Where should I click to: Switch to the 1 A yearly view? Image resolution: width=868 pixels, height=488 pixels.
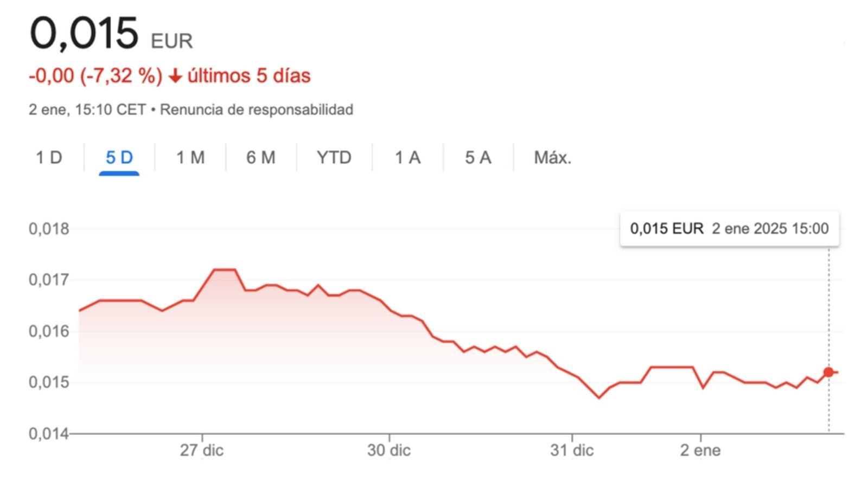coord(407,158)
